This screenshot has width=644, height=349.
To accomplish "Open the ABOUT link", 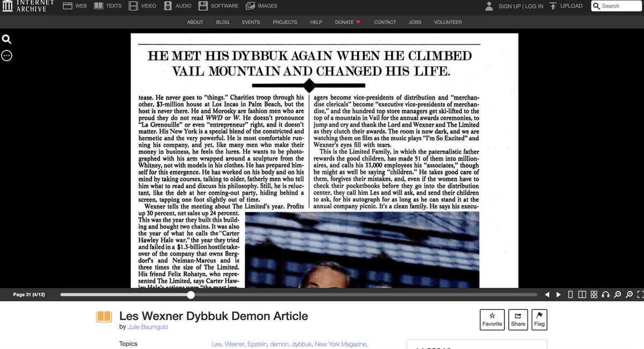I will coord(195,22).
